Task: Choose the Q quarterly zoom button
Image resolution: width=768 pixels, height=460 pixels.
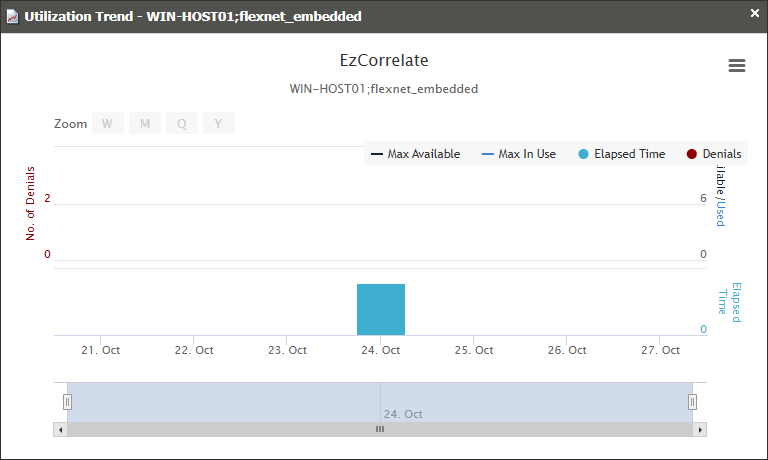Action: pos(182,124)
